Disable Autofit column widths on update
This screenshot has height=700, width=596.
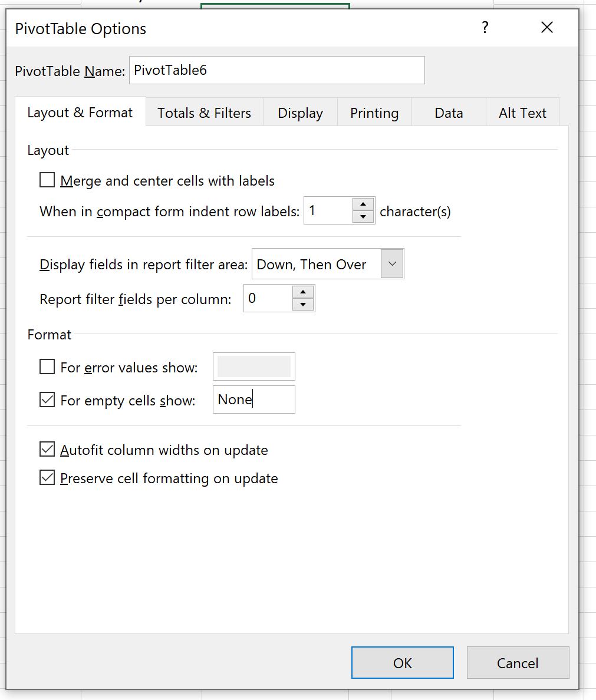pos(47,450)
